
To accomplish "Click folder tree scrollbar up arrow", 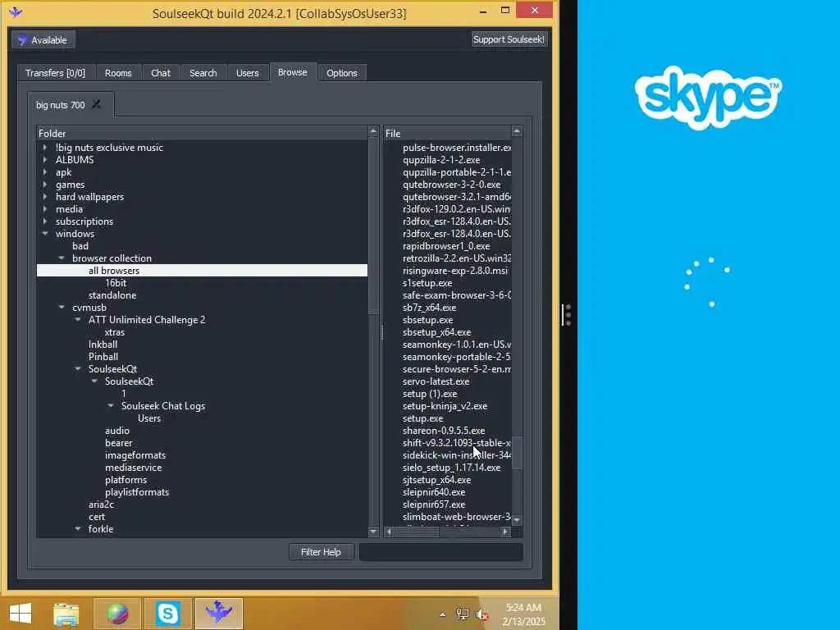I will [373, 131].
